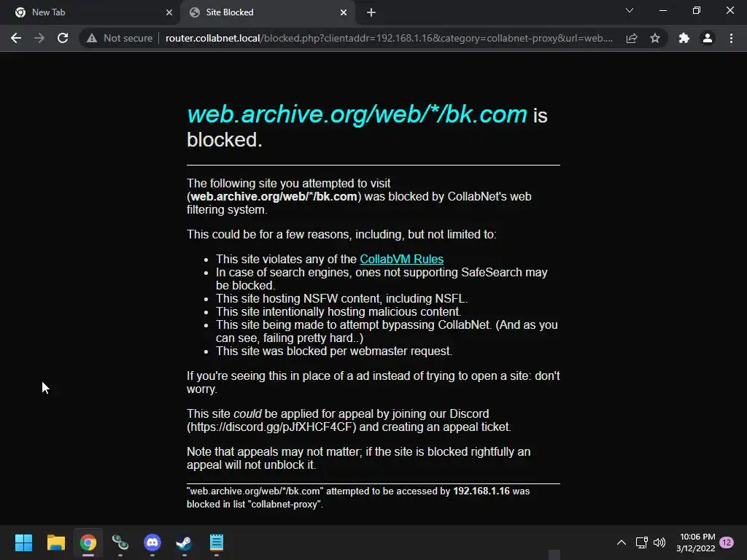Open Chrome's three-dot menu
This screenshot has width=747, height=560.
pos(731,38)
